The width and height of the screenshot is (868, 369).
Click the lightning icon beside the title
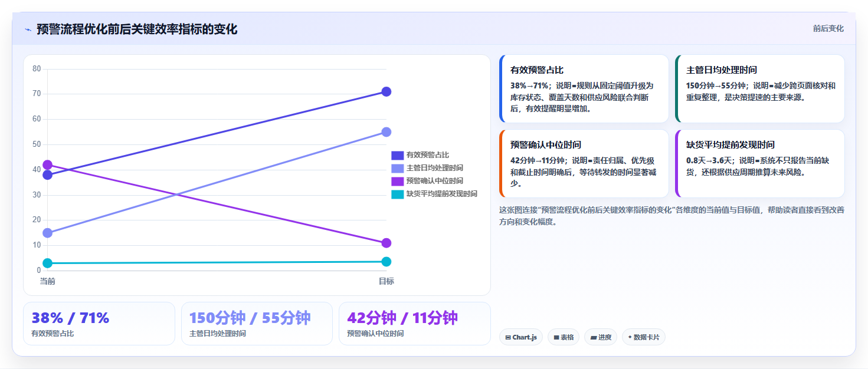coord(28,29)
